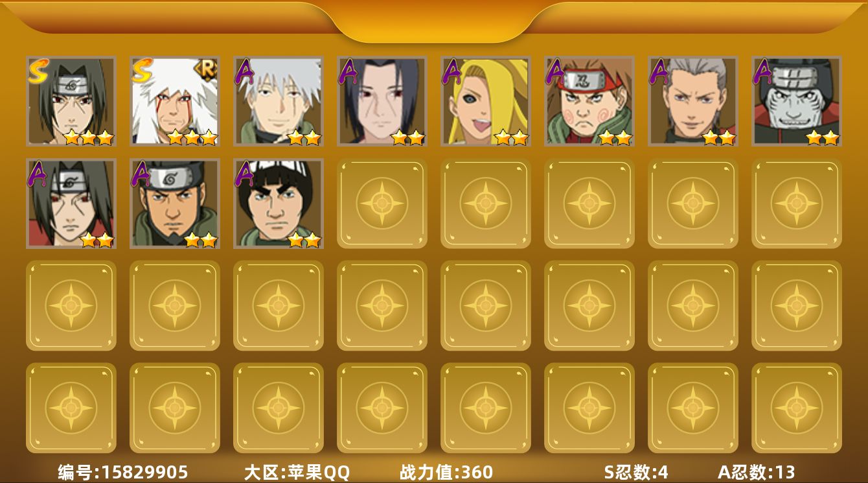The image size is (868, 483).
Task: Choose the gray-haired masked A-rank ninja
Action: (279, 101)
